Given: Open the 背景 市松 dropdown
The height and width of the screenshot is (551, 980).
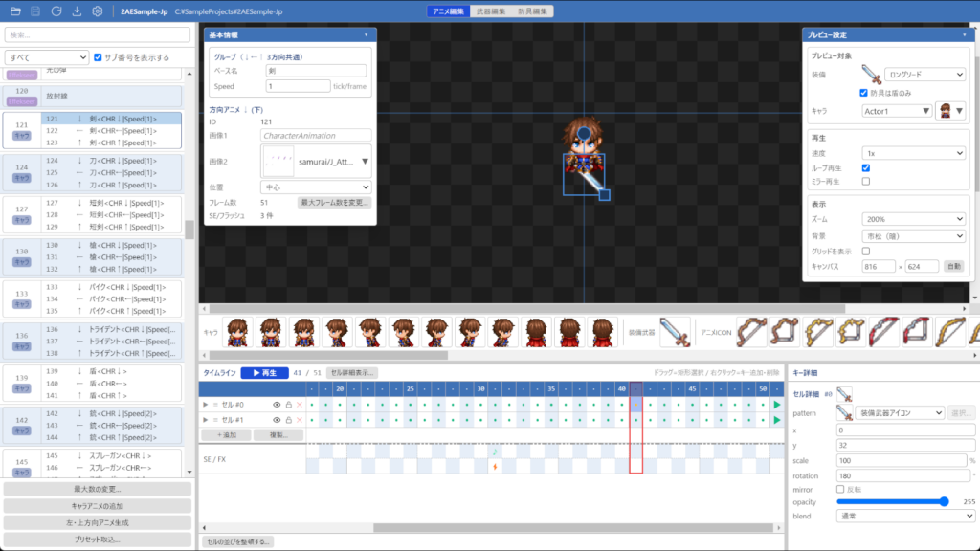Looking at the screenshot, I should (914, 236).
